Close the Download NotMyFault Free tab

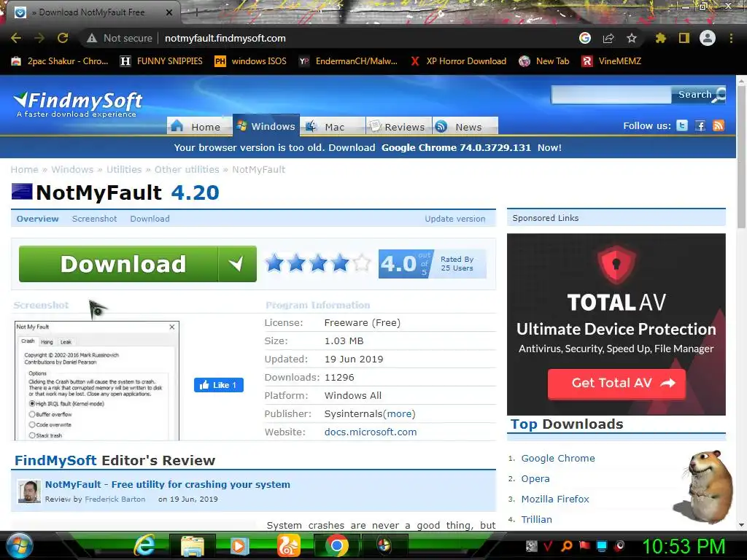pyautogui.click(x=169, y=12)
